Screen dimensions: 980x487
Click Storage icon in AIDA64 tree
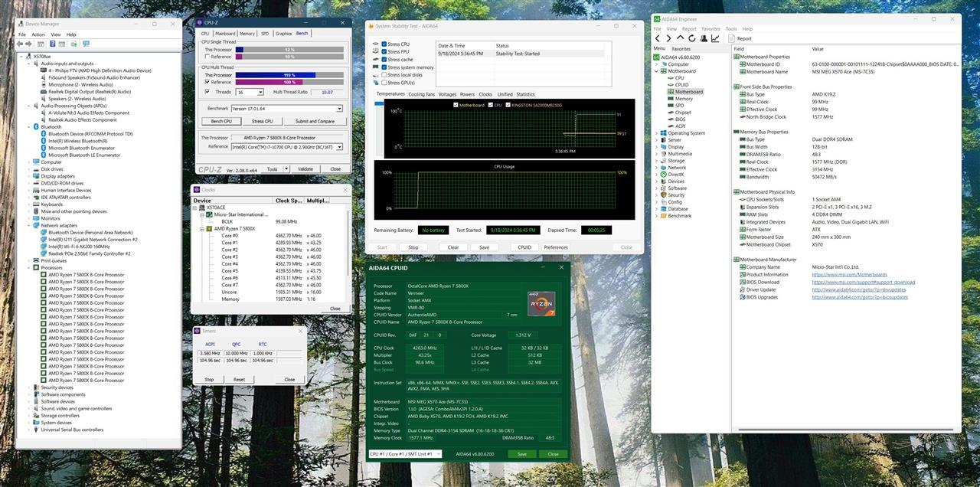tap(664, 161)
